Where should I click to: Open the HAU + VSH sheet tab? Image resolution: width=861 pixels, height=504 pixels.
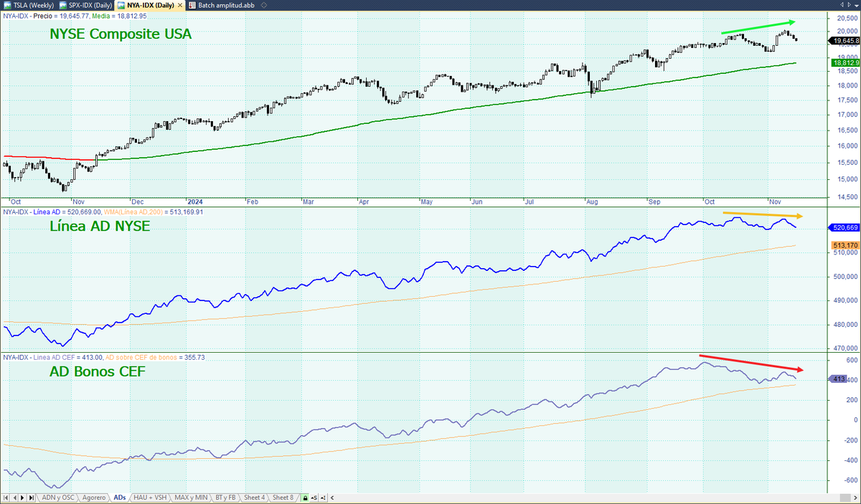click(150, 497)
